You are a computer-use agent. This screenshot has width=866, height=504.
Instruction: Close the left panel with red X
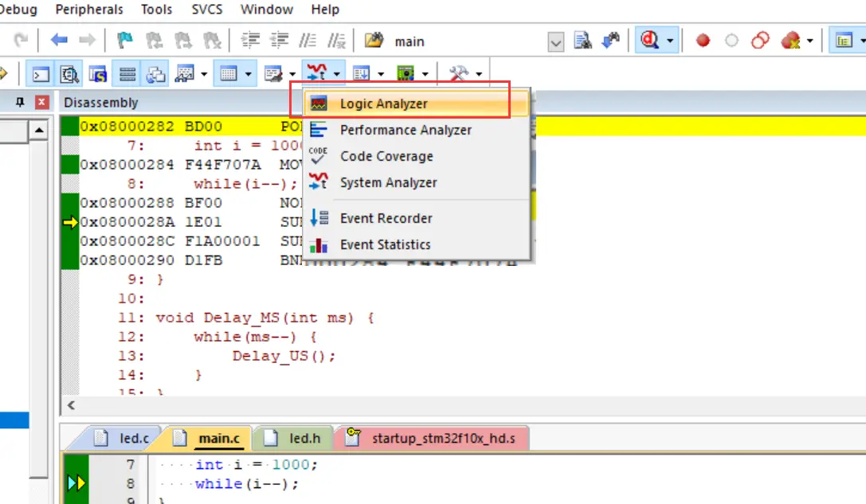tap(42, 103)
